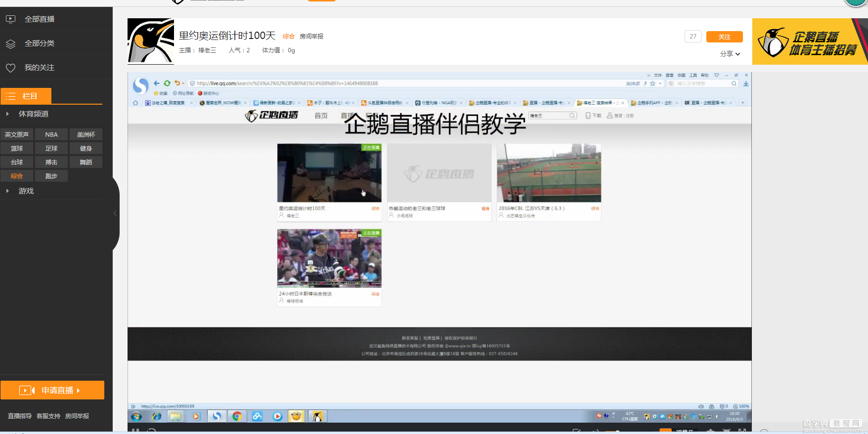The width and height of the screenshot is (868, 434).
Task: Choose the 美洲杯 category
Action: (x=86, y=135)
